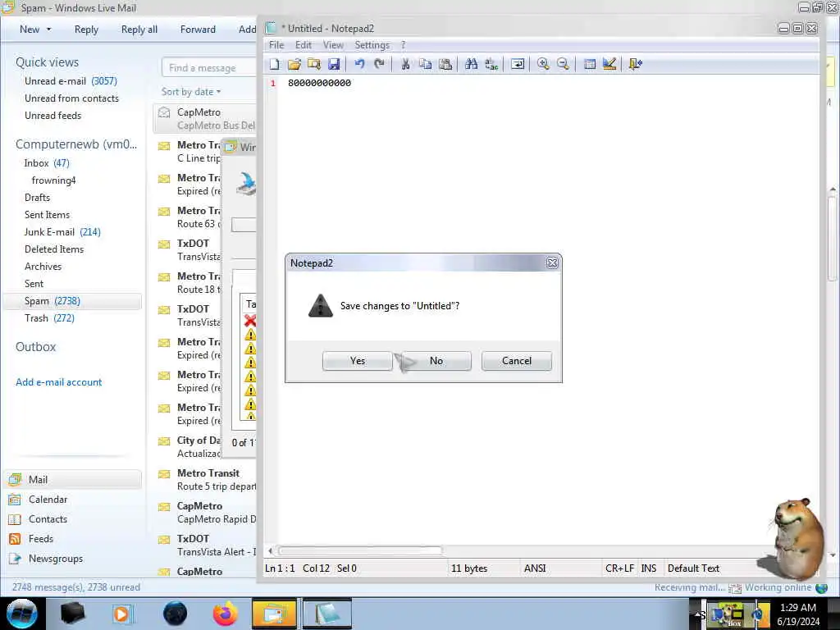Open the Settings menu in Notepad2
The image size is (840, 630).
pos(372,45)
